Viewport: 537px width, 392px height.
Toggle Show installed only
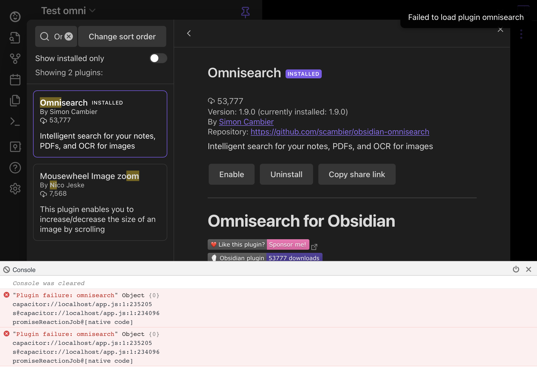(158, 58)
